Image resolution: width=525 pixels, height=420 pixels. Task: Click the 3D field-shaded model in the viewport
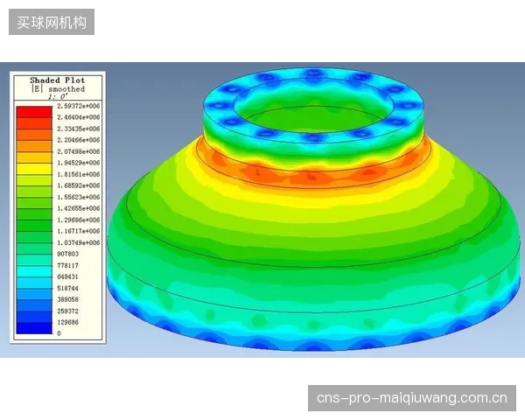[x=313, y=209]
